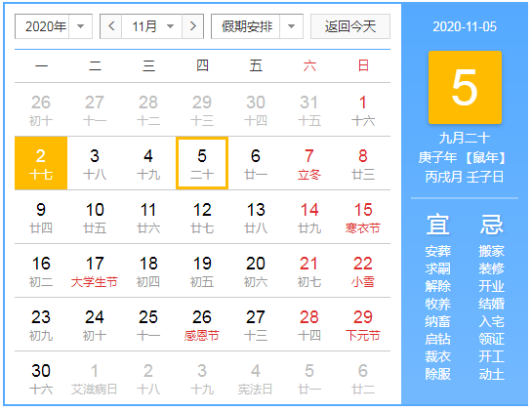Go to next month with right arrow
This screenshot has width=532, height=412.
coord(192,26)
